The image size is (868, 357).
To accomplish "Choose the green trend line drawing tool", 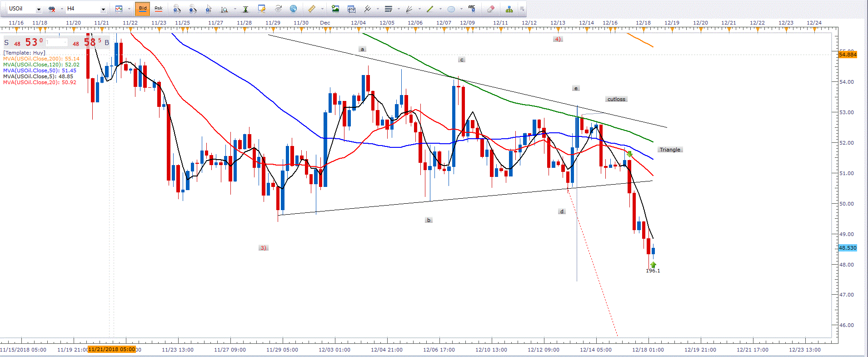I will point(430,9).
